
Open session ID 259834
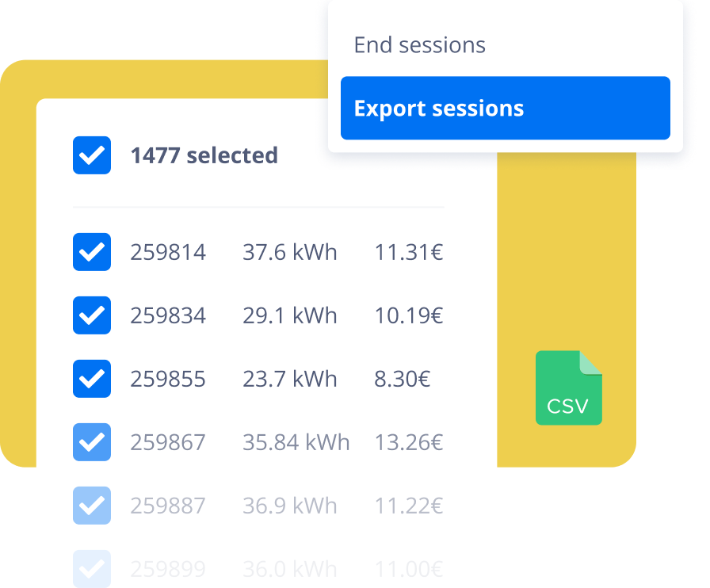(x=168, y=316)
